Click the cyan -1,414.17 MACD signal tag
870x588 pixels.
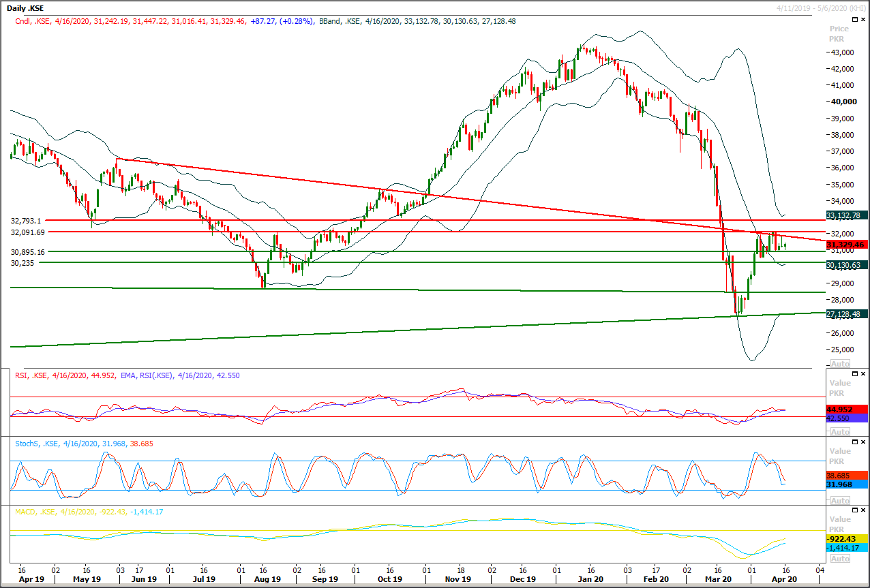[846, 547]
